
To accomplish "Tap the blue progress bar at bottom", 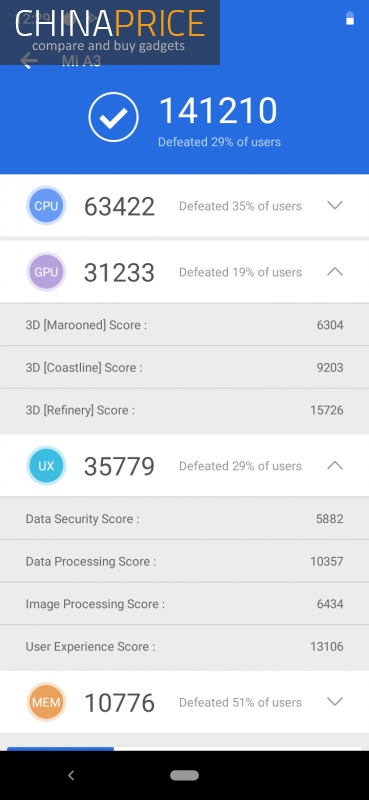I will point(60,748).
